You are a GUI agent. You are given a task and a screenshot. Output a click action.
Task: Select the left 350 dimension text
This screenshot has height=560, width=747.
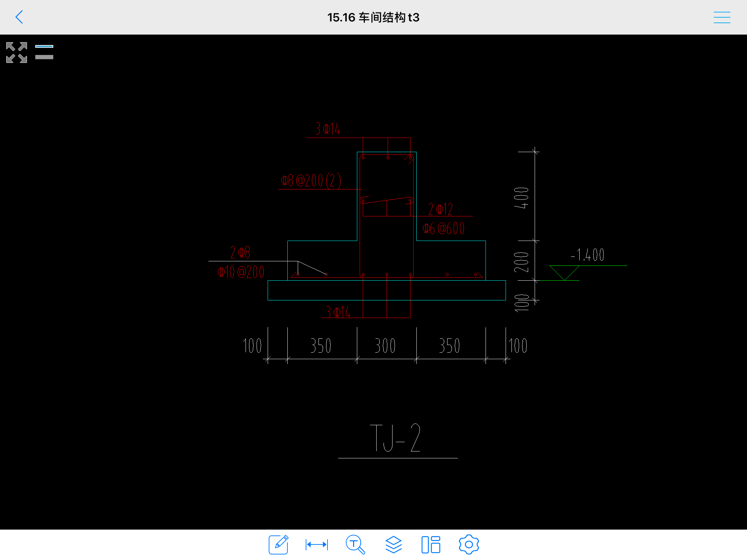[321, 346]
